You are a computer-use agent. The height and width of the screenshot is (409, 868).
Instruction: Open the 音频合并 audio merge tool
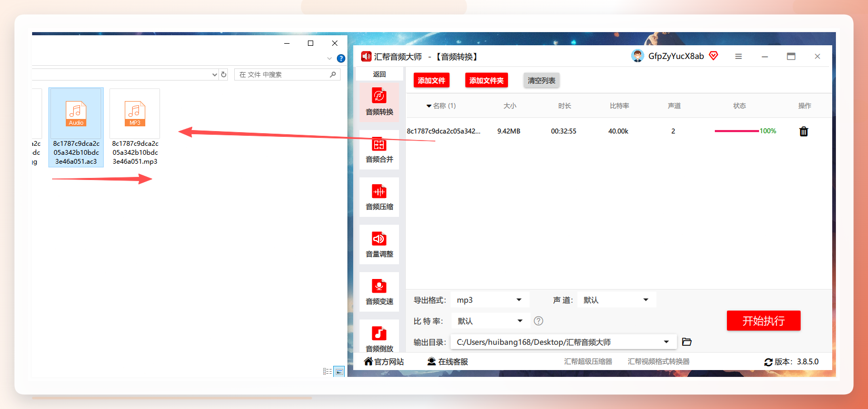pos(379,149)
